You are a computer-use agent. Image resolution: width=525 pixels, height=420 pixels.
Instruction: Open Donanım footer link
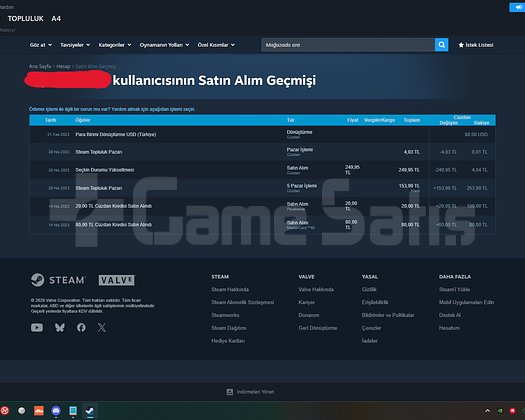309,315
